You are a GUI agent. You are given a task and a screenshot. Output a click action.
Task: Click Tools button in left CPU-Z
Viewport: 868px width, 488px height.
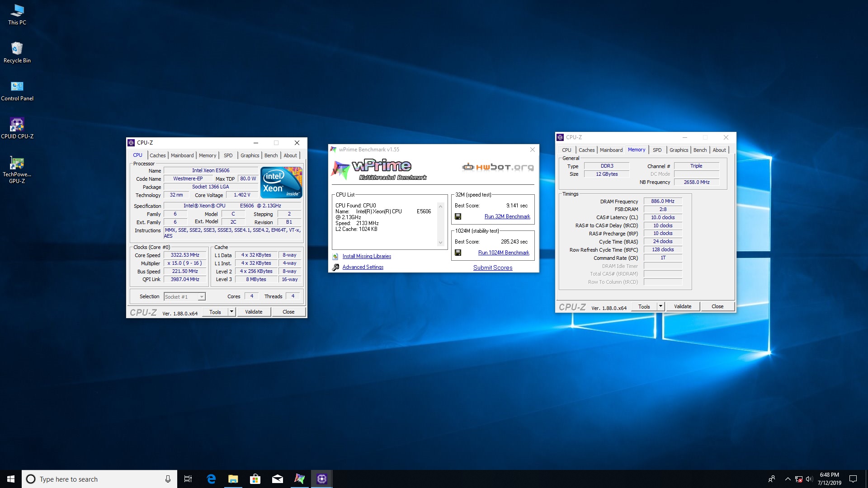[x=215, y=312]
